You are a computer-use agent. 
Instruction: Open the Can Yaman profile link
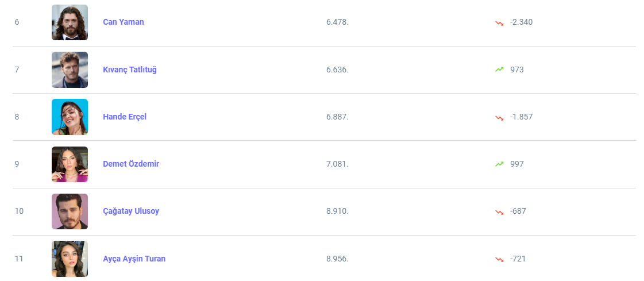[x=123, y=22]
